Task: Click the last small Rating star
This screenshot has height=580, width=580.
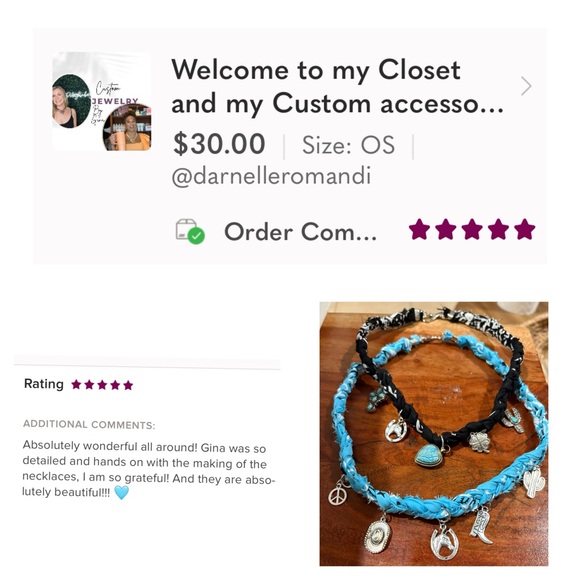Action: click(128, 385)
